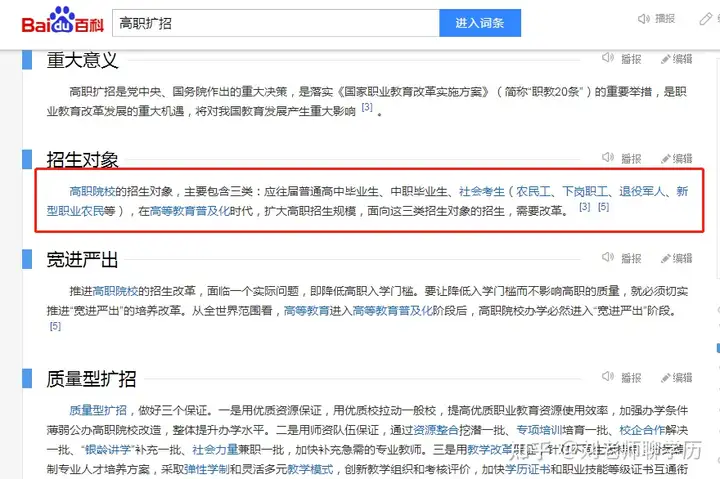Image resolution: width=720 pixels, height=479 pixels.
Task: Open reference [5] below the 宽进严出 paragraph
Action: click(55, 326)
